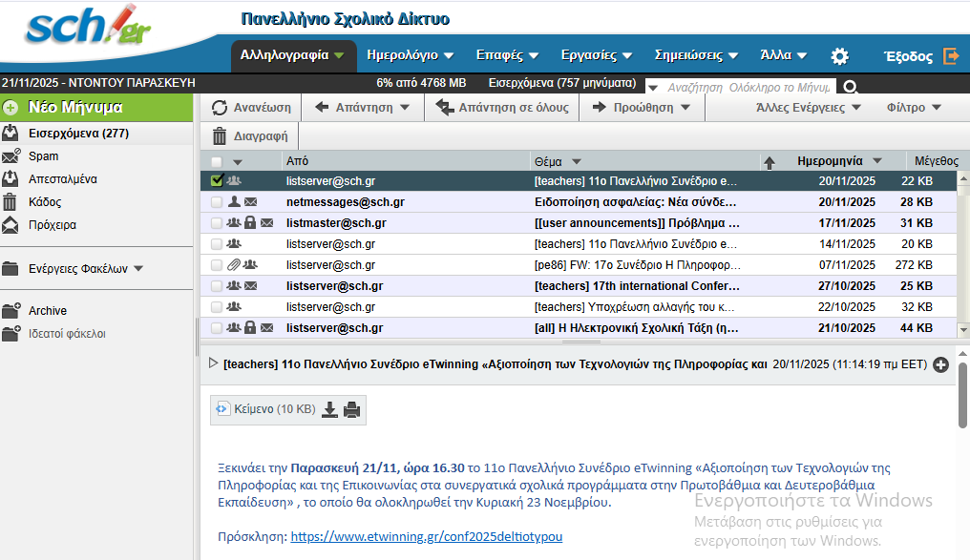Expand the Άλλες Ενέργειες dropdown
Image resolution: width=970 pixels, height=560 pixels.
point(808,108)
